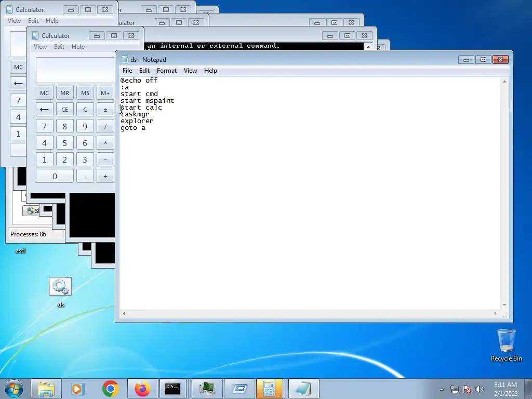Click the '@echo off' line in Notepad

pyautogui.click(x=139, y=81)
